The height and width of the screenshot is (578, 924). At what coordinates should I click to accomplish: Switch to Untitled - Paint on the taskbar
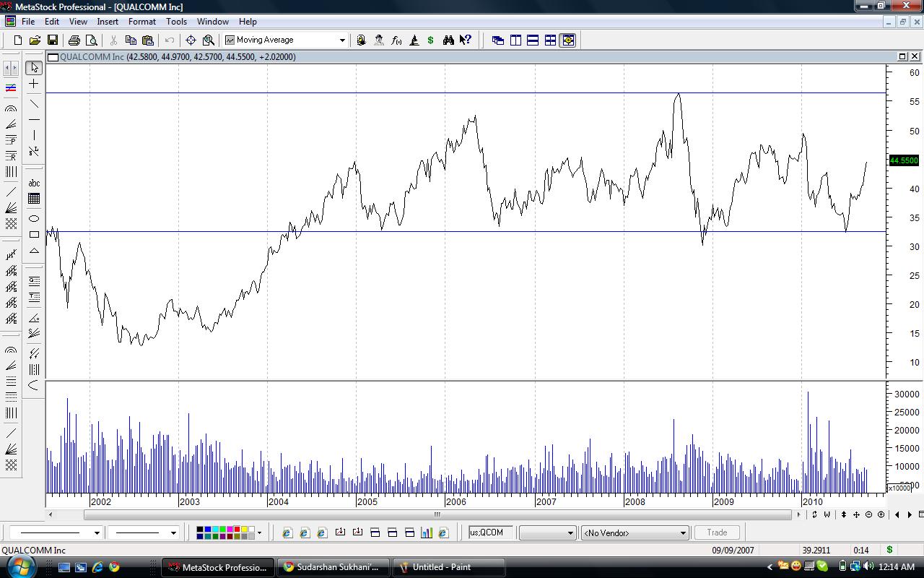(448, 567)
